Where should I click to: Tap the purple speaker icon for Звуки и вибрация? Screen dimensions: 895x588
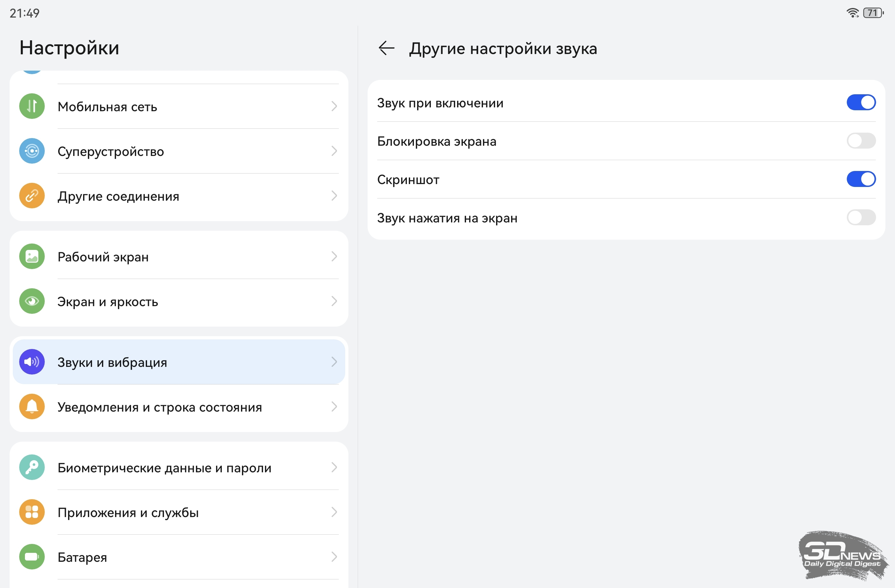pos(32,362)
